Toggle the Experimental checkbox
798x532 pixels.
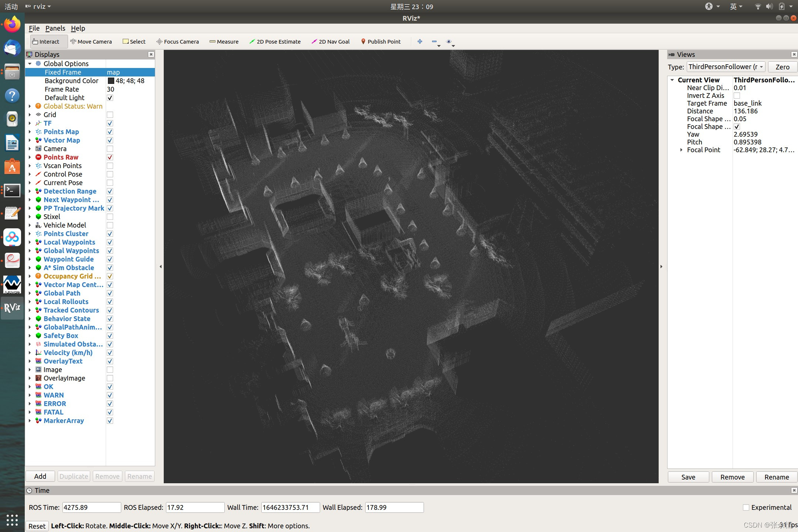click(x=746, y=507)
